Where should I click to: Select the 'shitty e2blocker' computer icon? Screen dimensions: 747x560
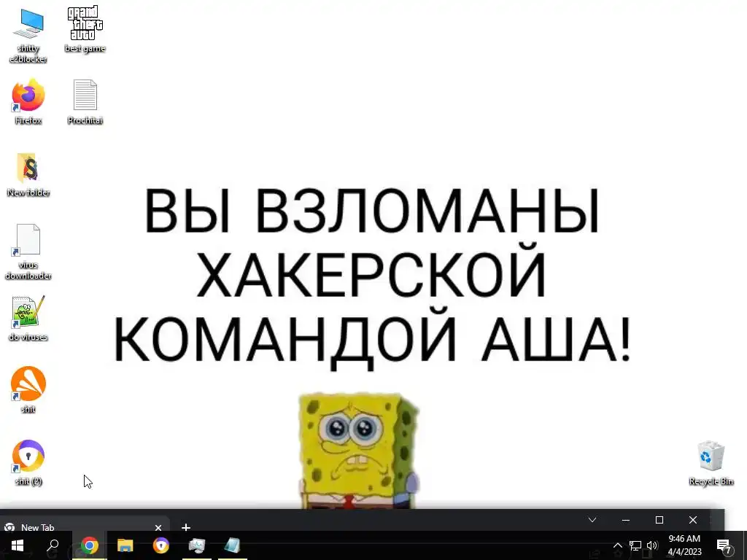(x=28, y=35)
